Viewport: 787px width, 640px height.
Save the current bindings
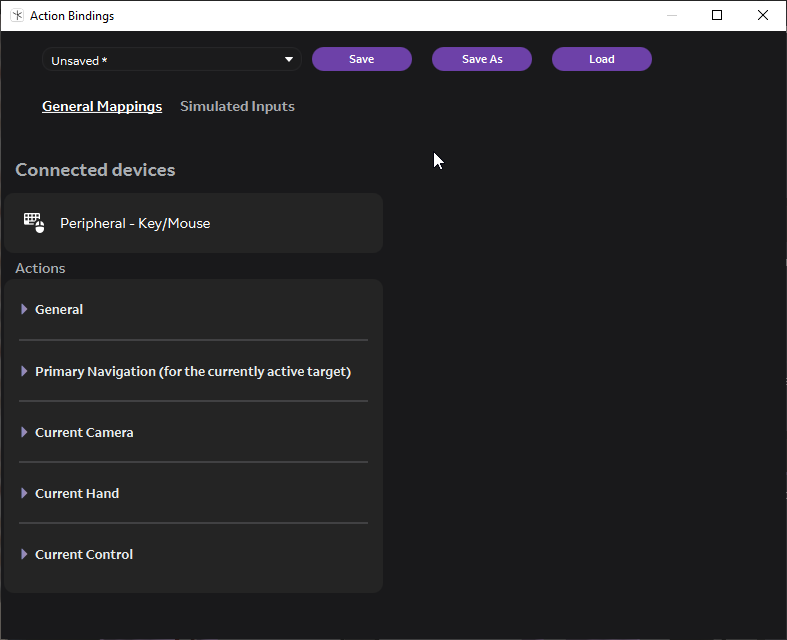point(362,59)
